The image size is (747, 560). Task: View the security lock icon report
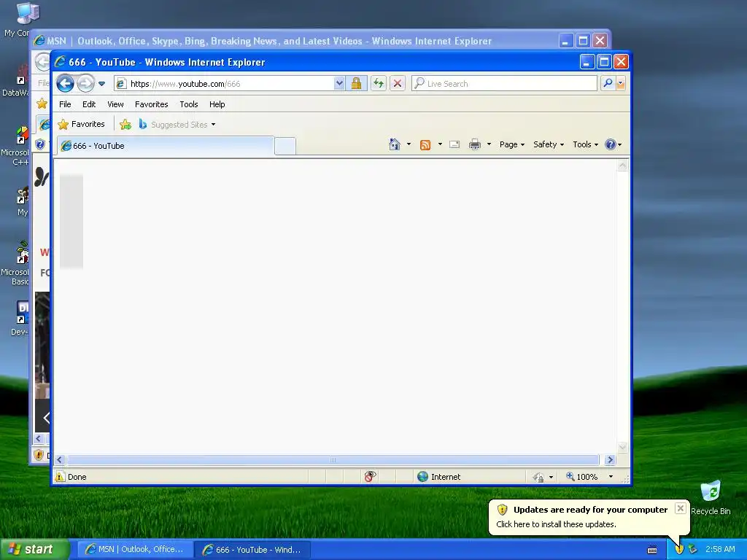pos(356,84)
